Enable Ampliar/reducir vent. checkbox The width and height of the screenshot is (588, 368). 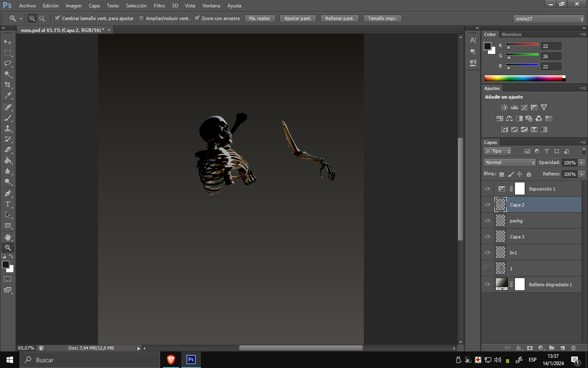141,18
